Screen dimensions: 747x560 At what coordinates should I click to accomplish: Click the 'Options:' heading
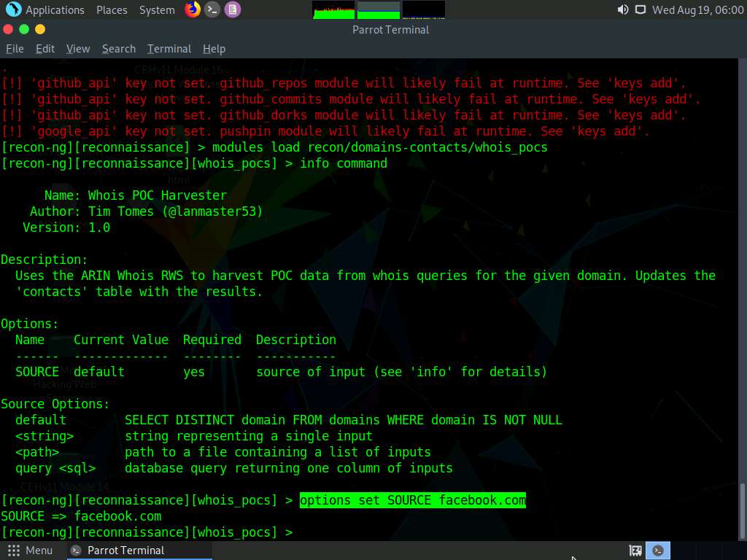pos(29,324)
